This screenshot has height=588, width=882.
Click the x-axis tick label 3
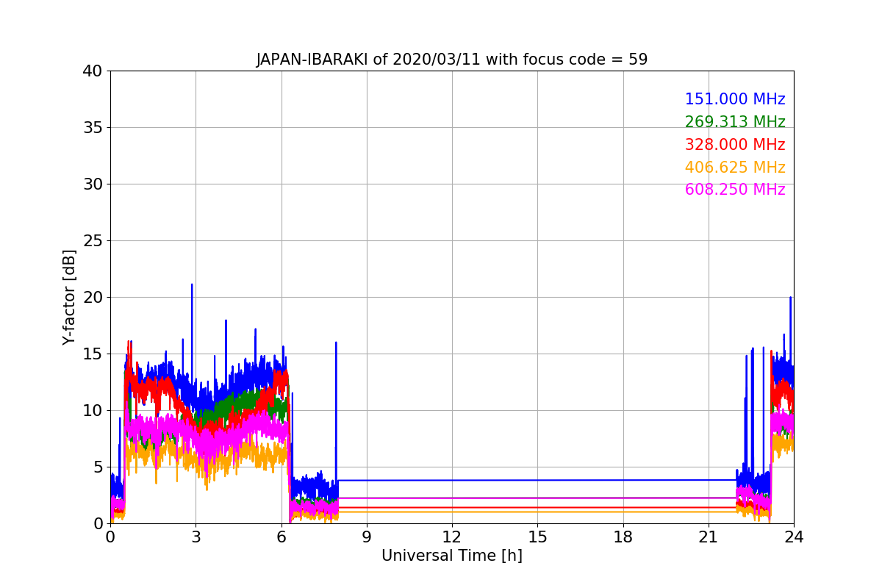coord(196,537)
